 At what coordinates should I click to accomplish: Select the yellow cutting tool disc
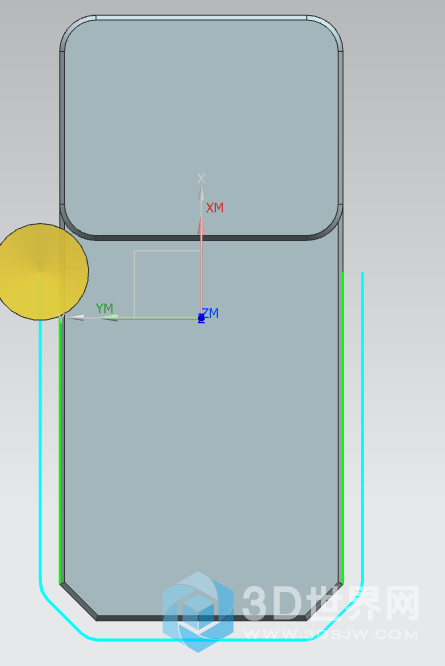(x=42, y=272)
